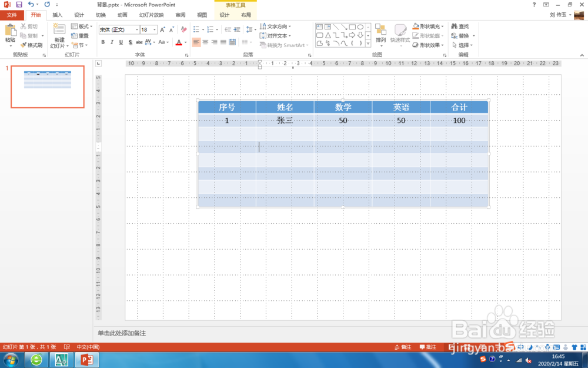Select the oval shape in the shapes gallery
588x368 pixels.
pos(360,27)
